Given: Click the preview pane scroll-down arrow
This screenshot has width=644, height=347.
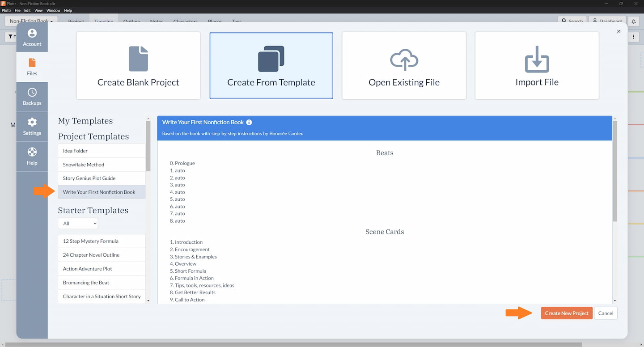Looking at the screenshot, I should tap(615, 301).
